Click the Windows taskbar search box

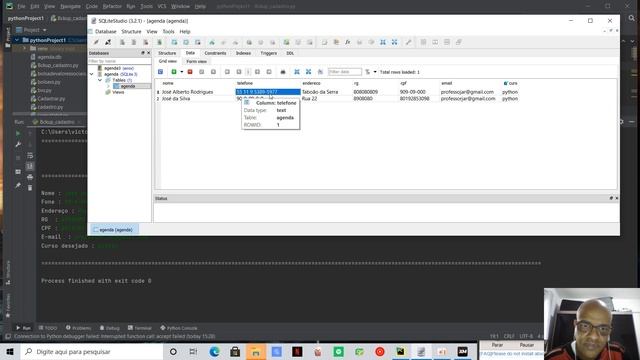pyautogui.click(x=91, y=351)
